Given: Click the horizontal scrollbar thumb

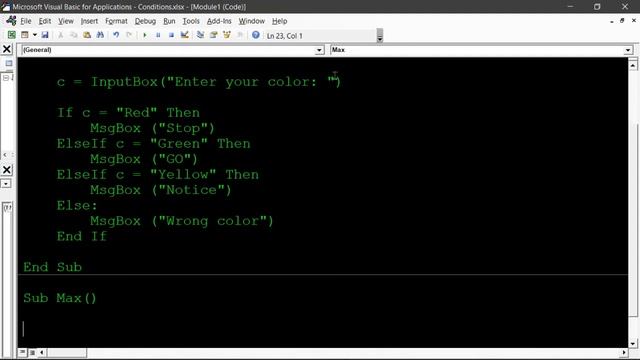Looking at the screenshot, I should pyautogui.click(x=66, y=352).
